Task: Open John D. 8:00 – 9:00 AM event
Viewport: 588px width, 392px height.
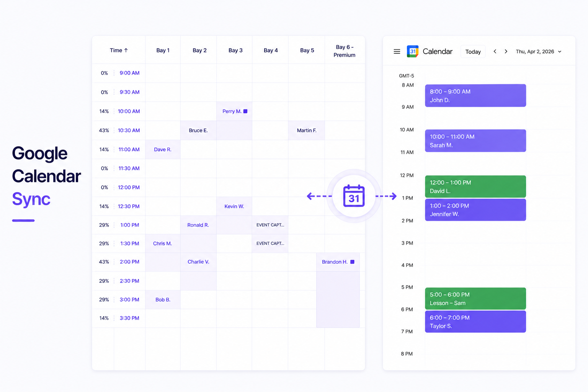Action: click(475, 95)
